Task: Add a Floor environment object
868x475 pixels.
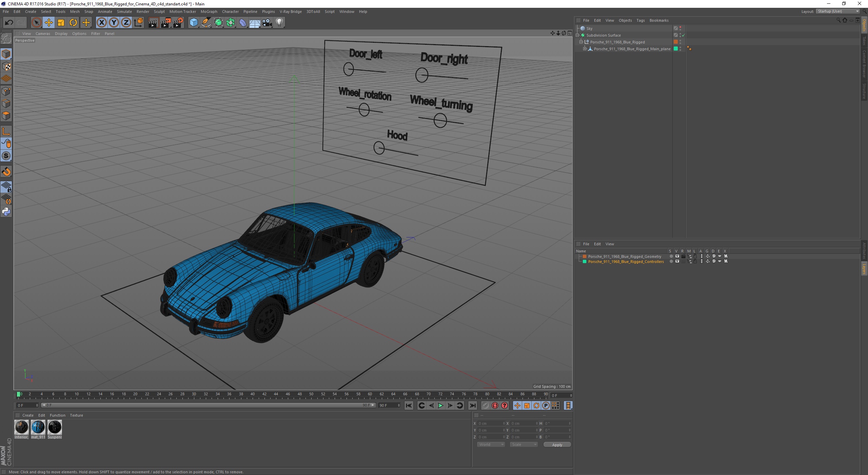Action: point(255,22)
